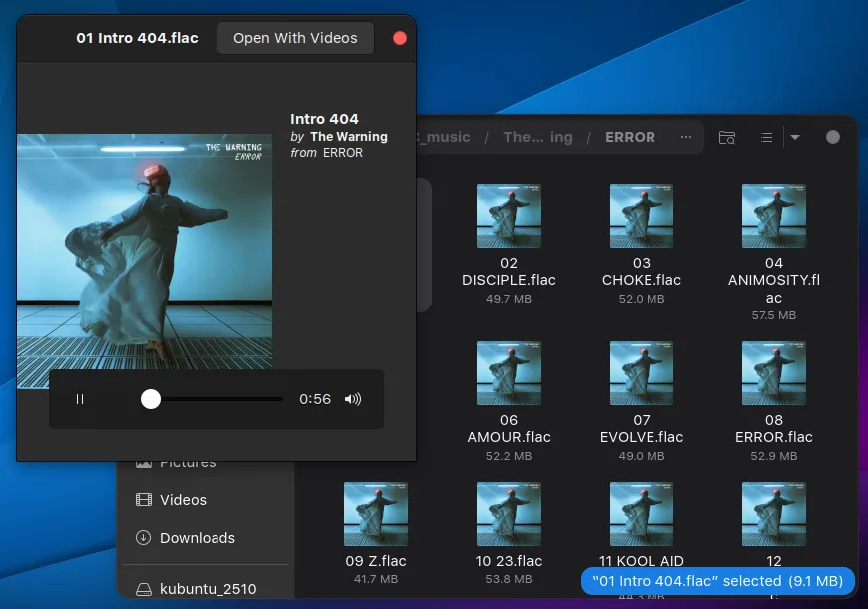Select the 09 Z.flac file icon

pos(376,514)
